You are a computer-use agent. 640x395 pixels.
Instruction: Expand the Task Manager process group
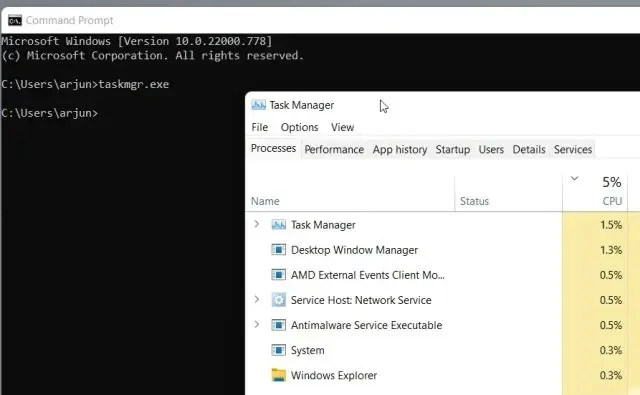(x=256, y=224)
